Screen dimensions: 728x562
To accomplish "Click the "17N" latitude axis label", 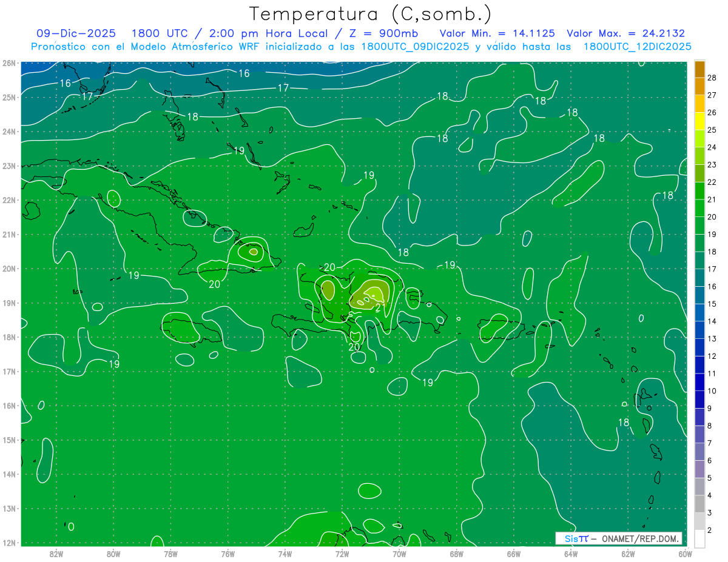I will pos(9,372).
